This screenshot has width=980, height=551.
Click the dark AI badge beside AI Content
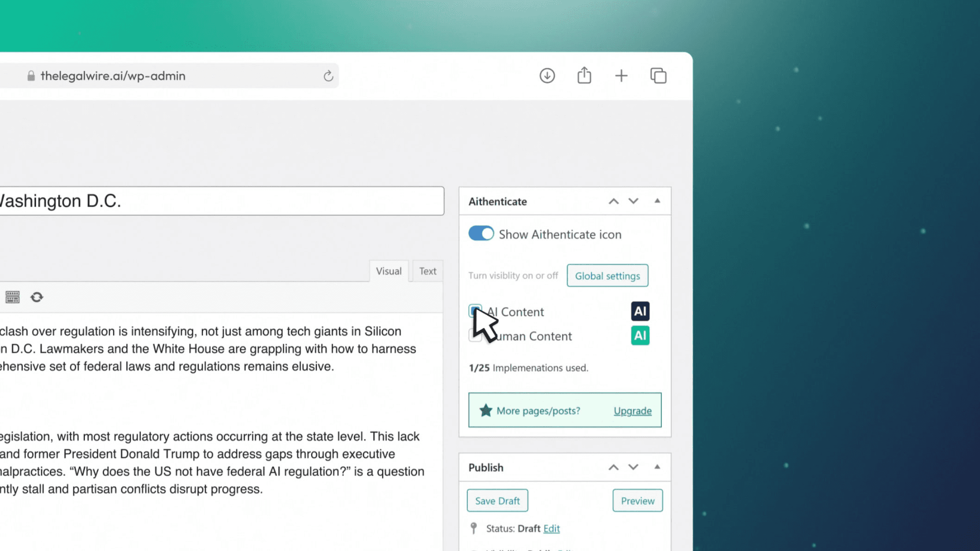(x=640, y=311)
